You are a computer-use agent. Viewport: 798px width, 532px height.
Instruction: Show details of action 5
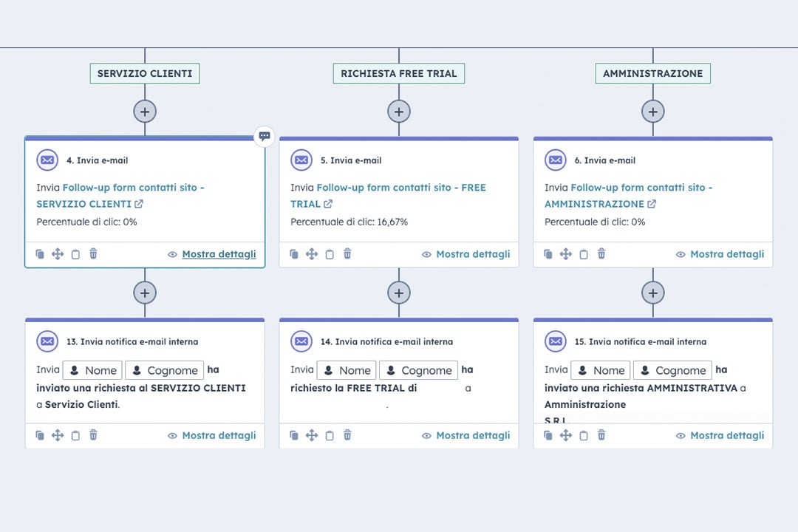pyautogui.click(x=466, y=254)
